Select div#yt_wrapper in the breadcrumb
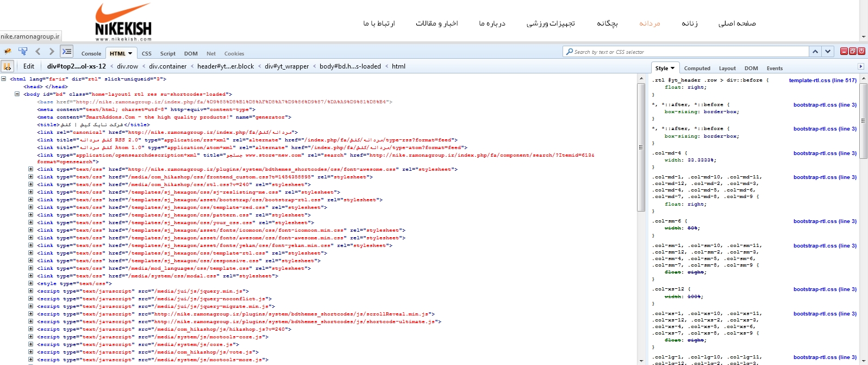The width and height of the screenshot is (868, 365). click(x=286, y=66)
